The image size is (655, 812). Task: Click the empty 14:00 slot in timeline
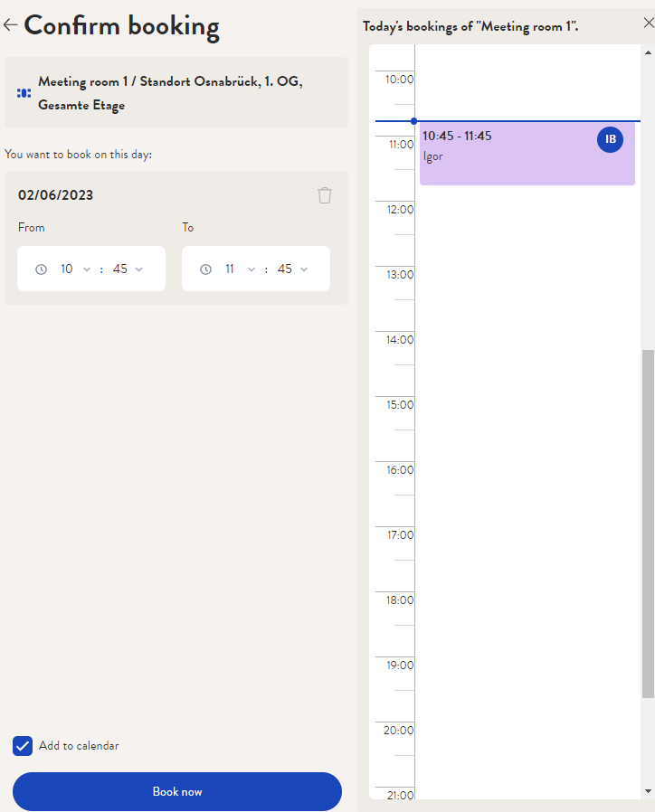click(x=527, y=364)
